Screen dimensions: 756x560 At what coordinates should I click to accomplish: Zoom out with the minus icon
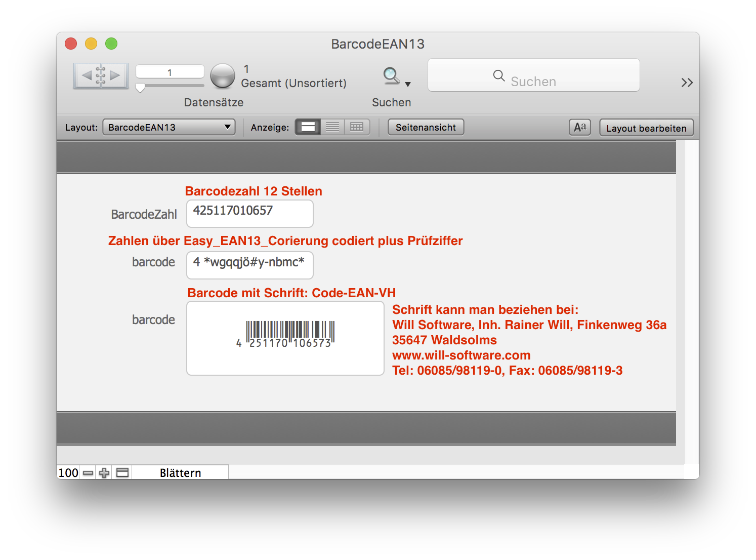88,473
